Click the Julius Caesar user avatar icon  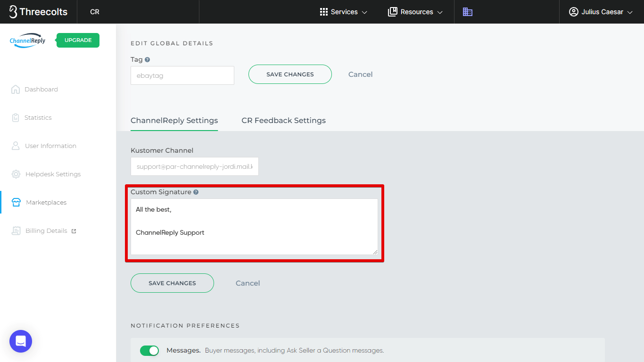tap(573, 12)
